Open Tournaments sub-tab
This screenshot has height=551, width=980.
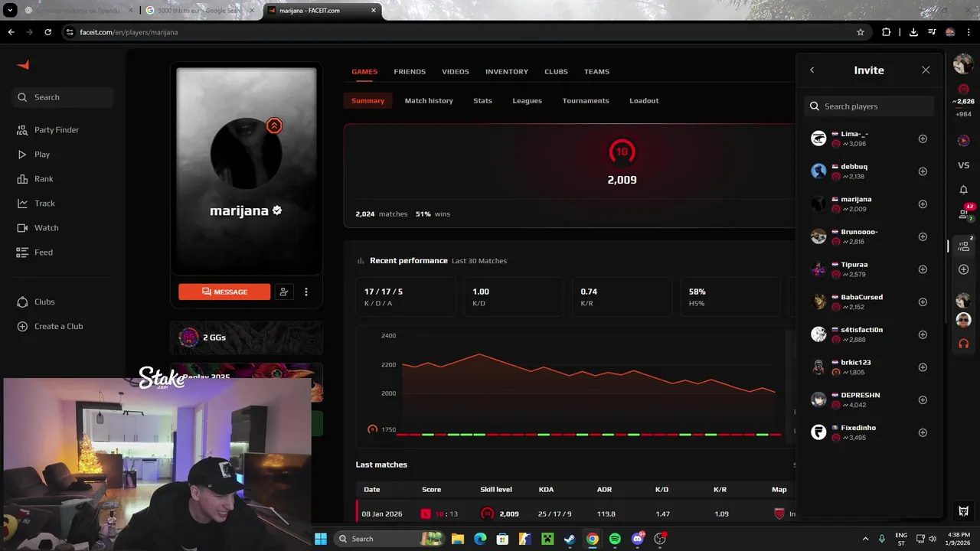(586, 100)
